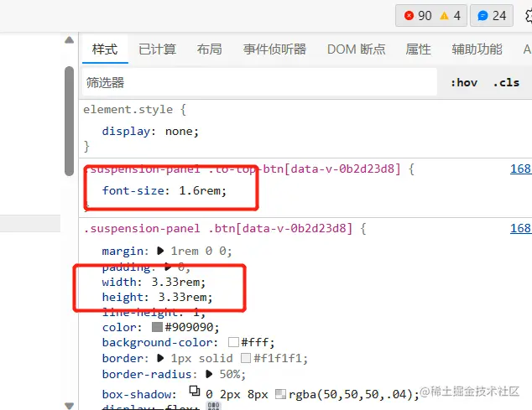
Task: Open the 事件侦听器 tab
Action: coord(274,49)
